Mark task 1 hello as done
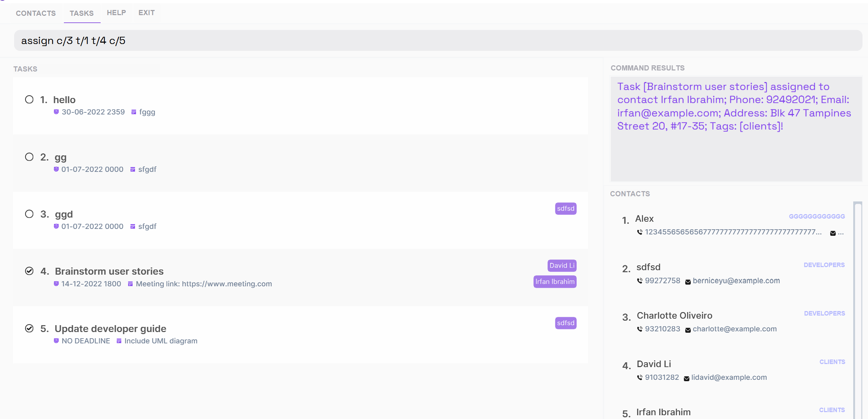The width and height of the screenshot is (868, 419). [29, 100]
